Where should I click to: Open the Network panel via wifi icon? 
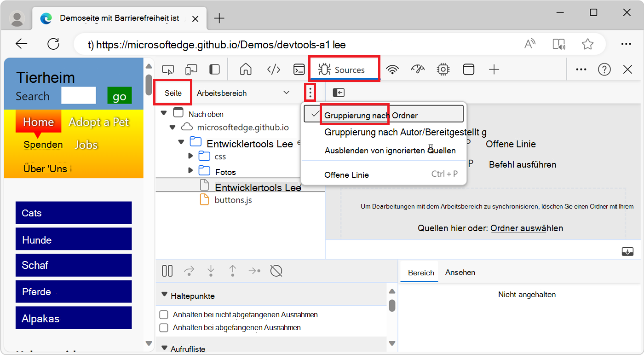tap(392, 69)
